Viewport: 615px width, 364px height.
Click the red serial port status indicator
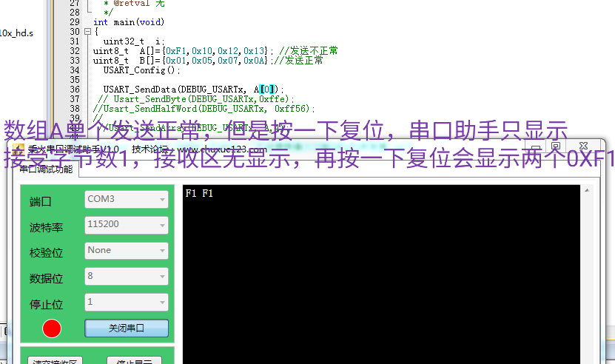tap(52, 328)
